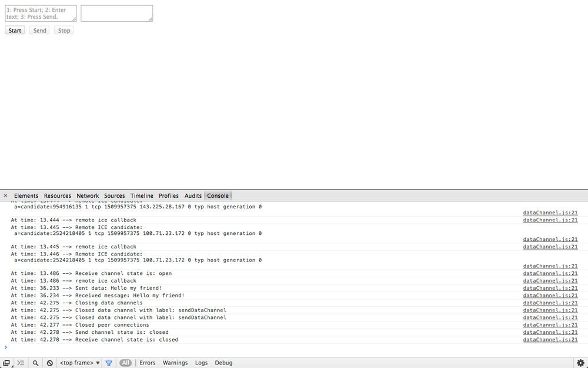The height and width of the screenshot is (368, 588).
Task: Click the blue console prompt arrow
Action: point(6,347)
